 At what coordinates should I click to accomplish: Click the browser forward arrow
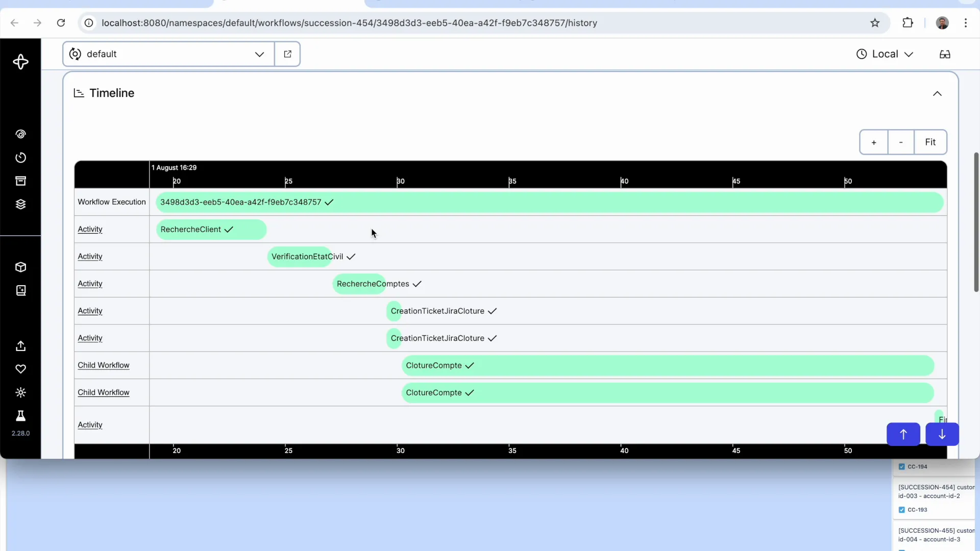click(x=37, y=23)
